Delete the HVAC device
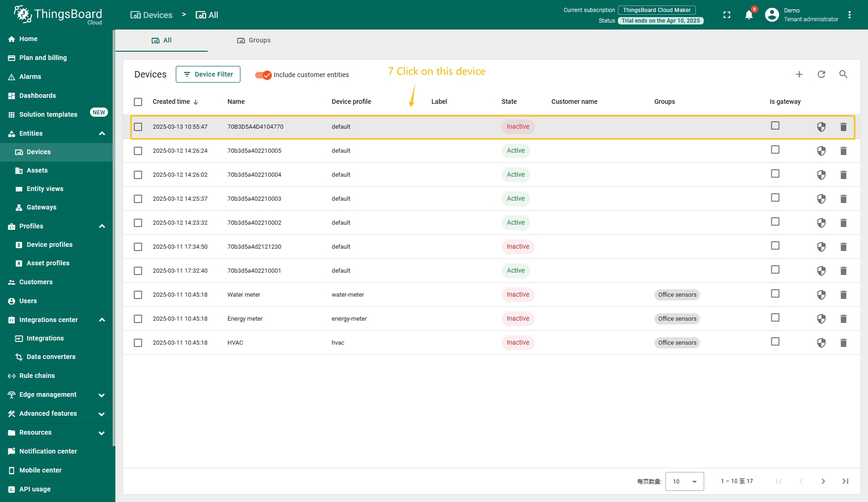 pos(843,343)
